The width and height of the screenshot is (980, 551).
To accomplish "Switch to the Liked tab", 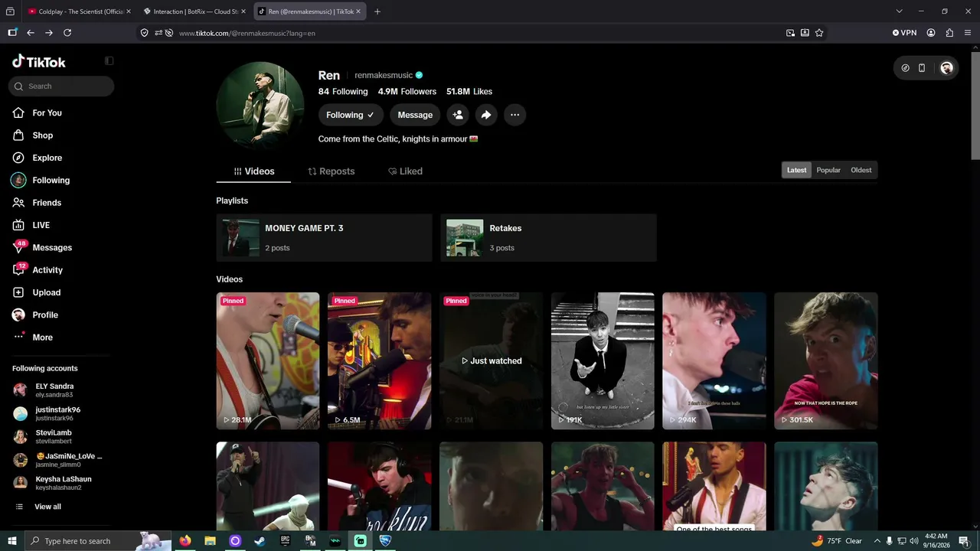I will tap(405, 171).
